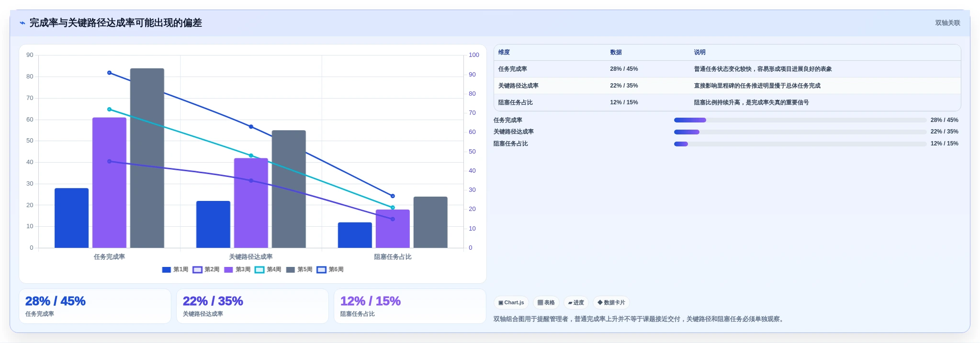Click the blue 第1周 bar for 关键路径达成率

pos(213,224)
